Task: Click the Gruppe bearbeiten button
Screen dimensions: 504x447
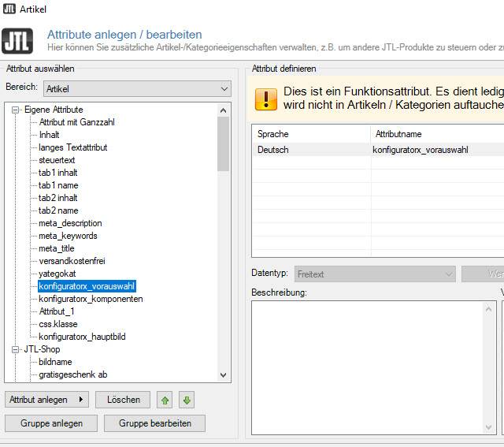Action: [154, 423]
